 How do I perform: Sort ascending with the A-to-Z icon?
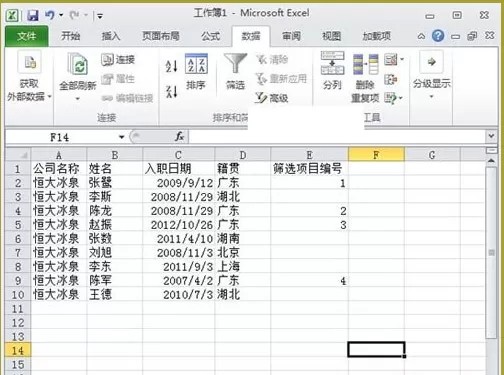point(171,66)
